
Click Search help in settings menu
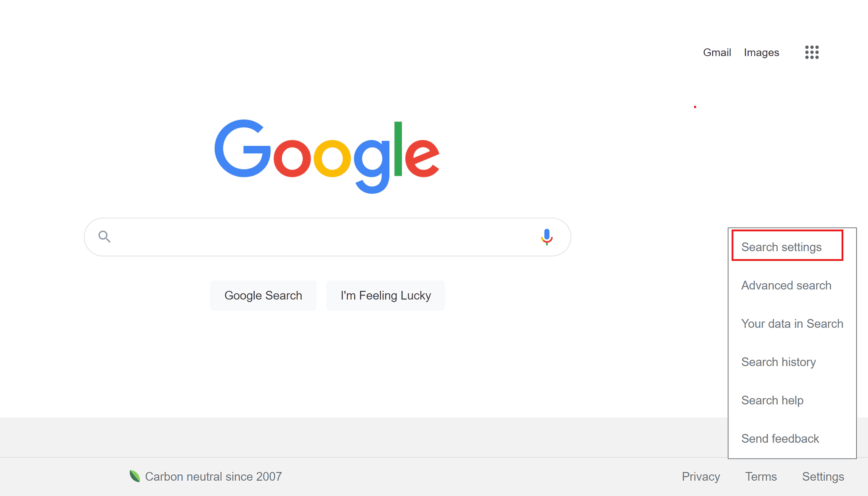[773, 400]
